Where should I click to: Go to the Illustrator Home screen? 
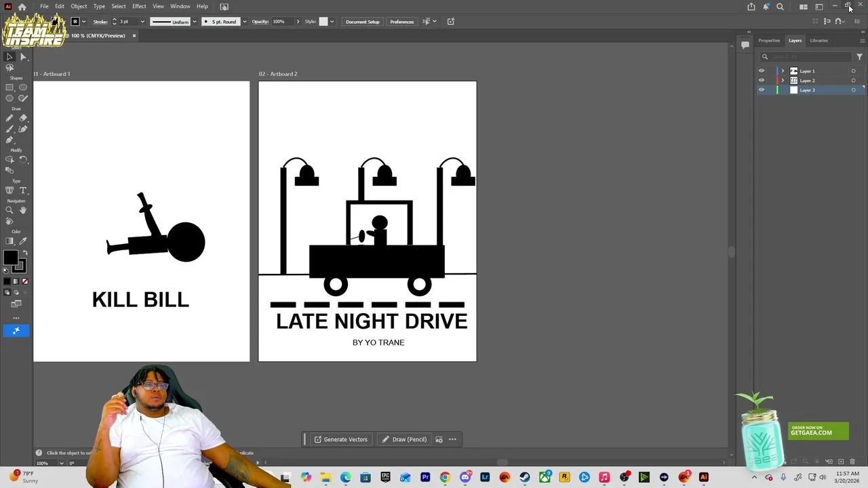[22, 7]
